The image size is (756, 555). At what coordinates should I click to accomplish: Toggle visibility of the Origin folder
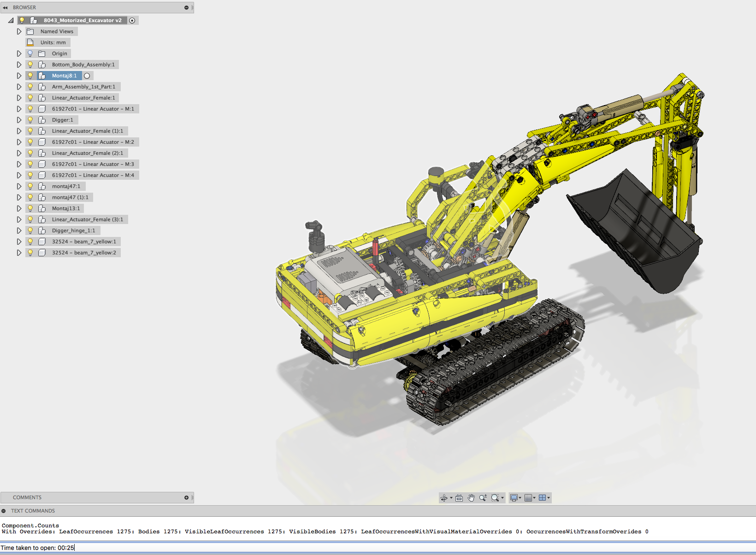click(x=30, y=53)
